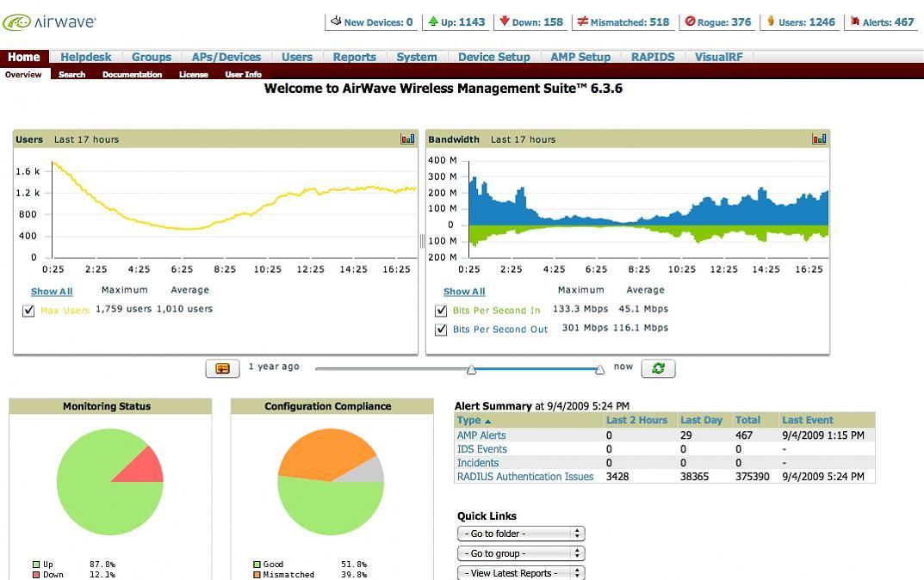Open the date picker icon left of the timeline

[x=222, y=367]
